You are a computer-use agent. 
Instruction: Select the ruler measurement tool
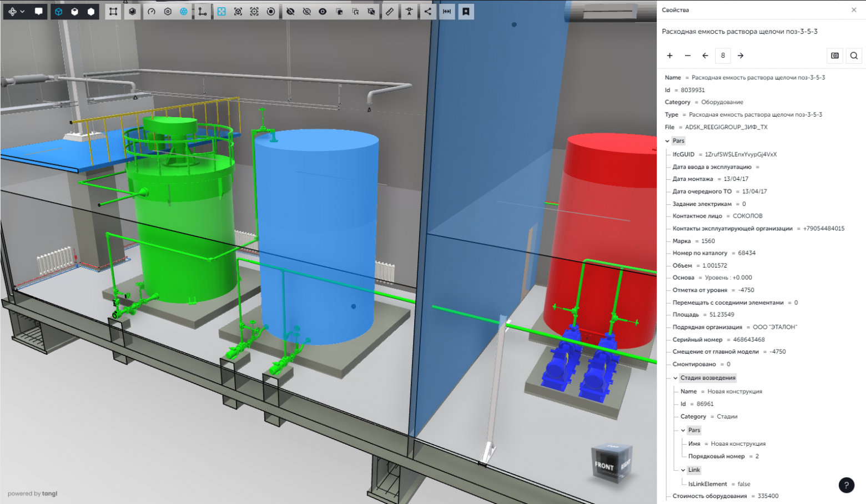(390, 11)
